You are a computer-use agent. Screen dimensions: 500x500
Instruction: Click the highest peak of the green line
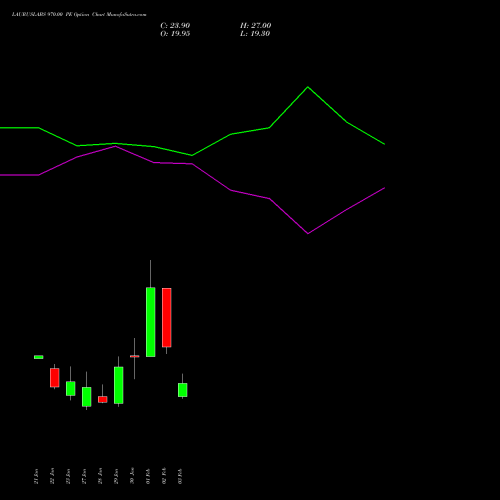[x=308, y=87]
